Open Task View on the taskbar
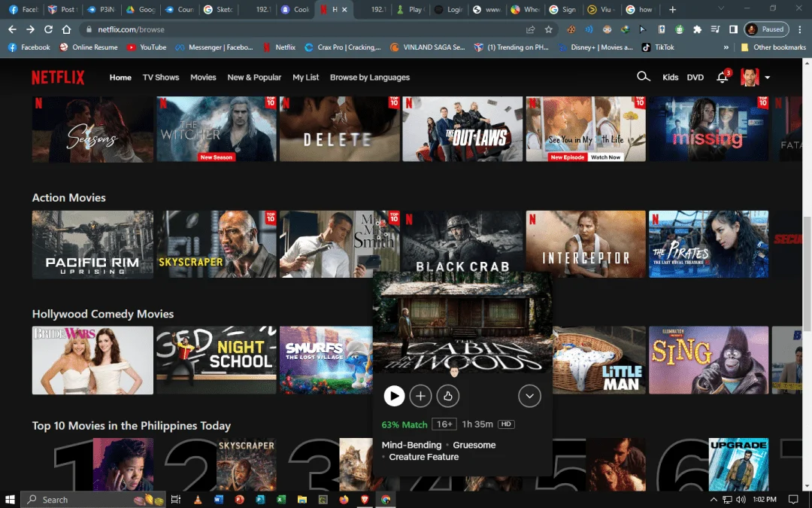The height and width of the screenshot is (508, 812). tap(175, 500)
